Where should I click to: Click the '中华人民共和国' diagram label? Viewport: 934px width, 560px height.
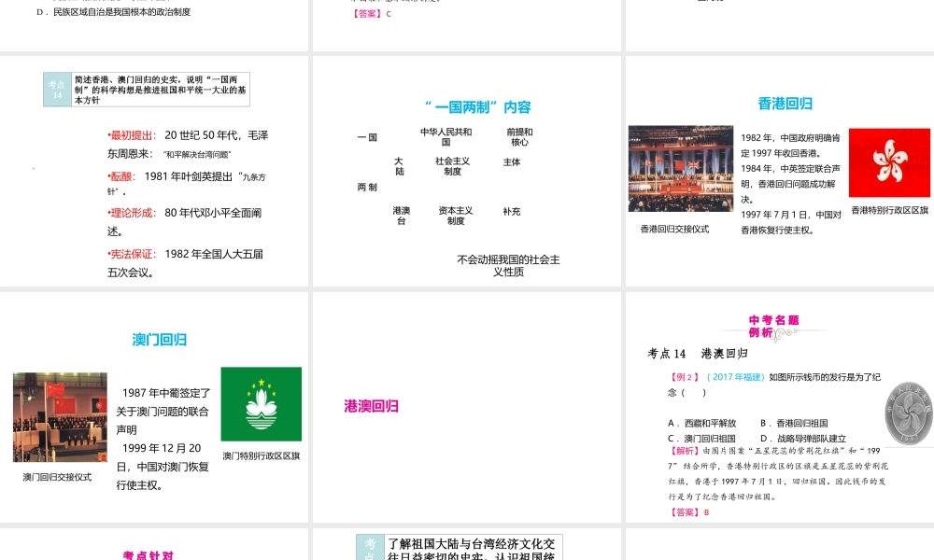tap(446, 137)
